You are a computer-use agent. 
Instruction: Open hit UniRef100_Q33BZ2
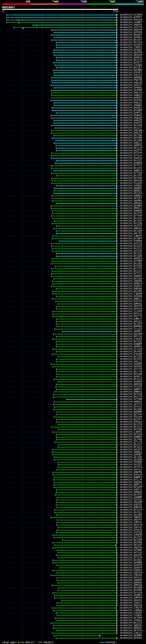pos(131,50)
